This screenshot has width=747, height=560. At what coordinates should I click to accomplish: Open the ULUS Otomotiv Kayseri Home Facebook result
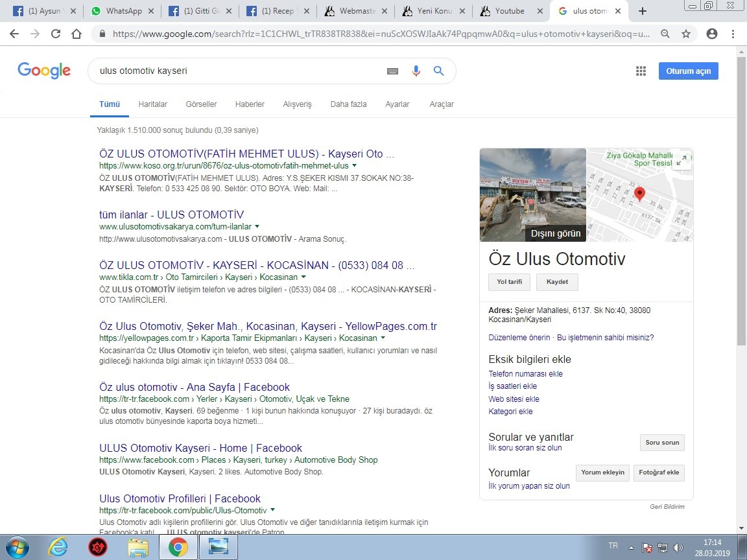(x=200, y=448)
